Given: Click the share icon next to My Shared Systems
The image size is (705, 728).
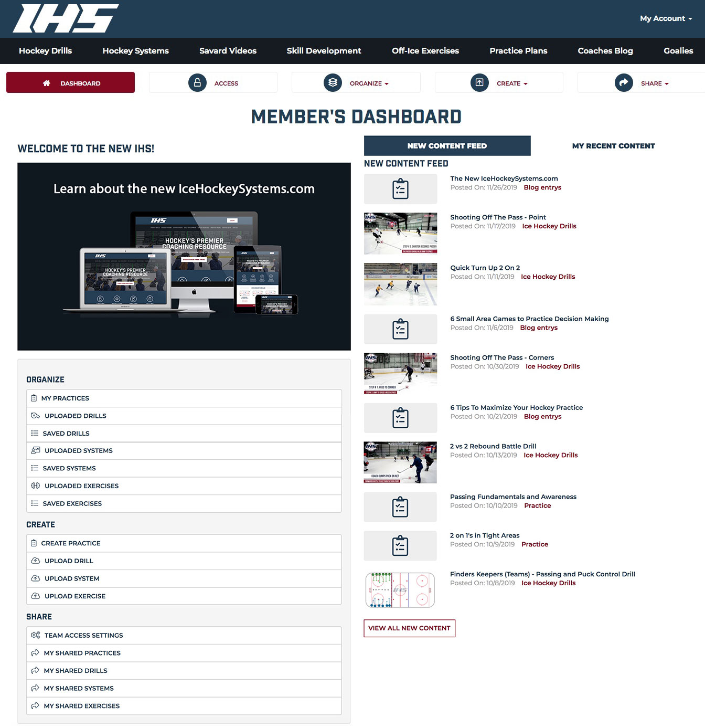Looking at the screenshot, I should [35, 688].
